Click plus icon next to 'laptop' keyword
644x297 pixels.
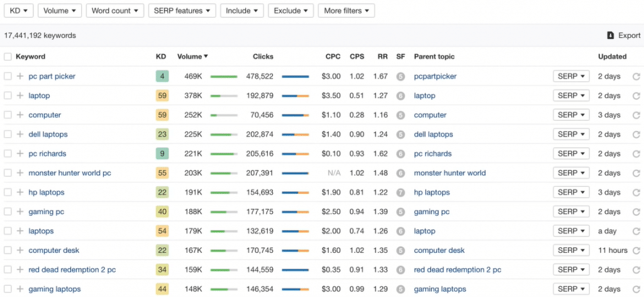(20, 96)
